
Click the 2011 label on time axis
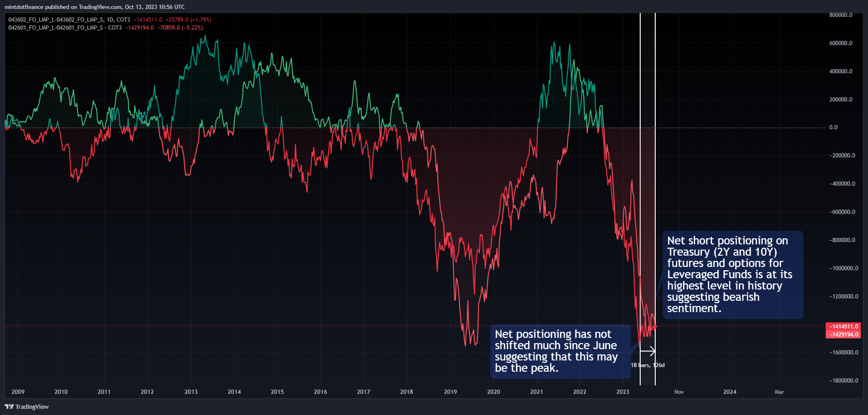pyautogui.click(x=104, y=392)
